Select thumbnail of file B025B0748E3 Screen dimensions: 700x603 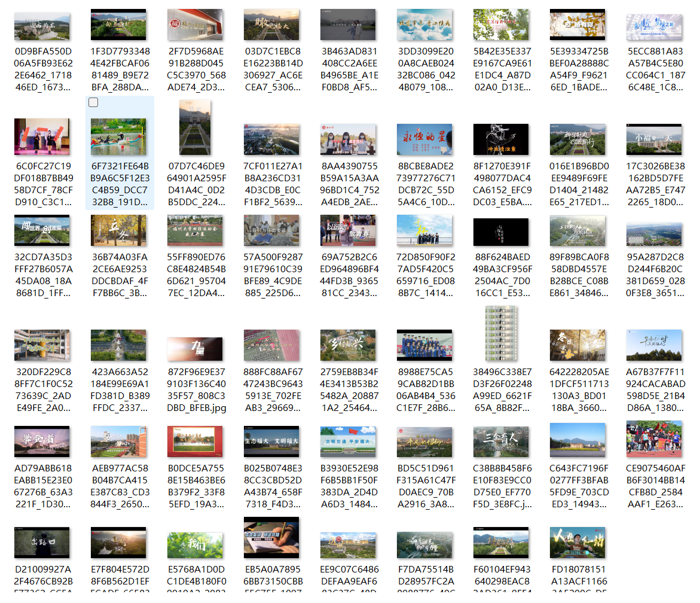[x=271, y=441]
